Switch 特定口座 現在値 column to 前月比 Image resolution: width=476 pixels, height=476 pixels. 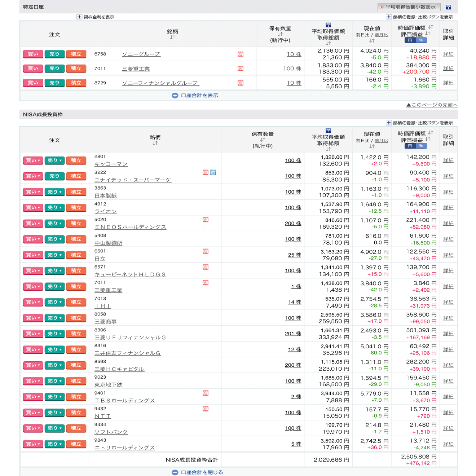tap(381, 35)
